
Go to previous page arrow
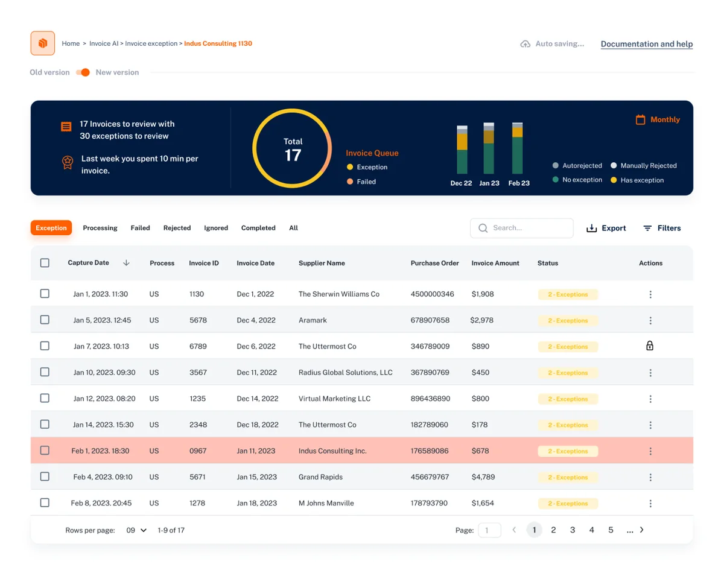(514, 530)
